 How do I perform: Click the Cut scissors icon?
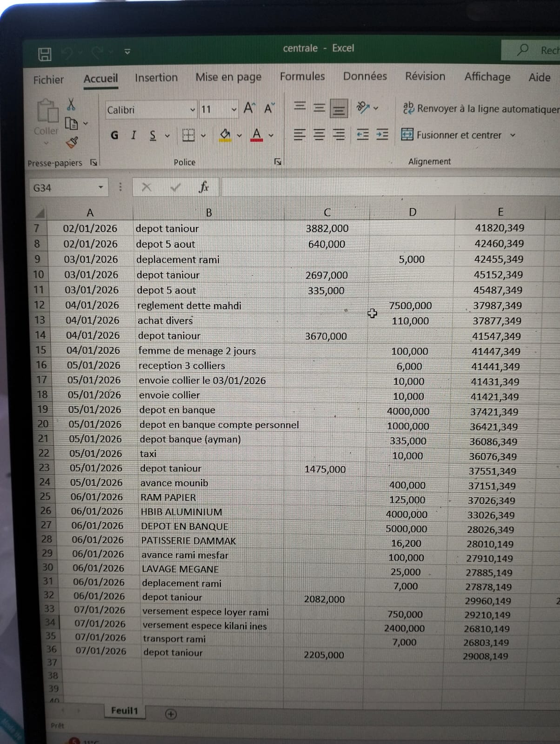[x=71, y=104]
